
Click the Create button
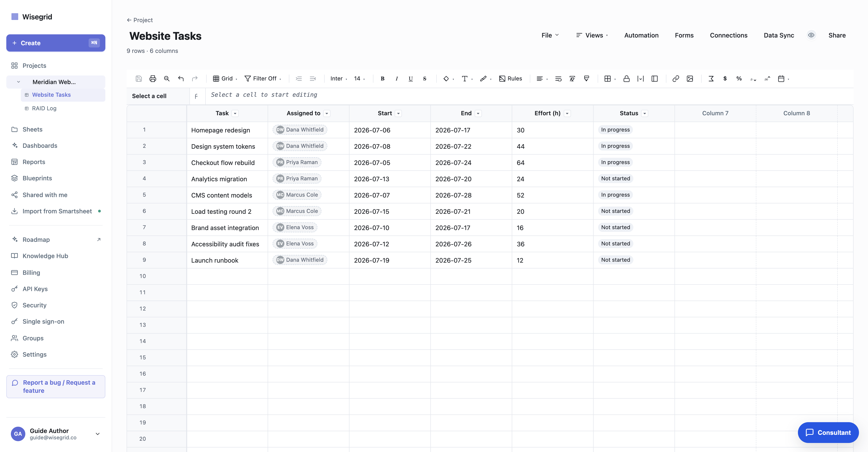pos(56,43)
